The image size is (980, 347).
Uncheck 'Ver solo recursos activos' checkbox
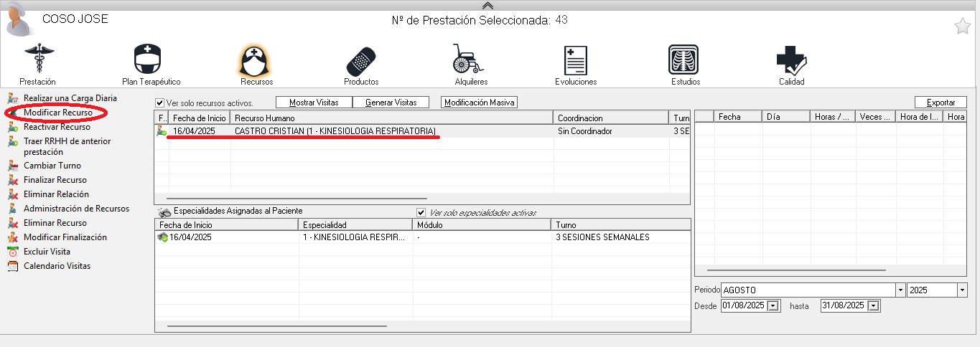160,103
